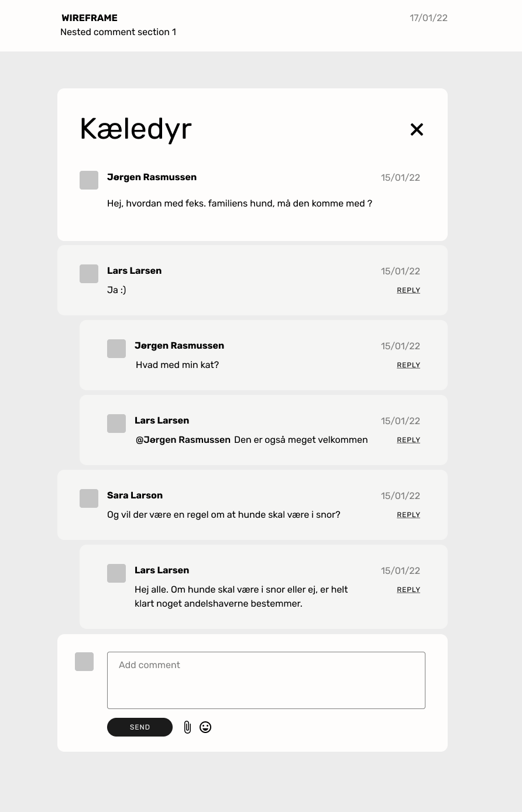Click the avatar on the bottom Lars Larsen reply
The width and height of the screenshot is (522, 812).
(116, 573)
